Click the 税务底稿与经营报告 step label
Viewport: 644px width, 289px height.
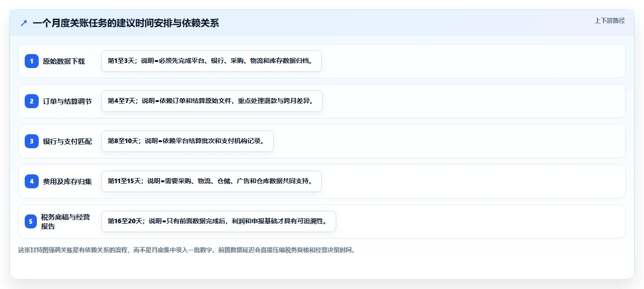[65, 221]
